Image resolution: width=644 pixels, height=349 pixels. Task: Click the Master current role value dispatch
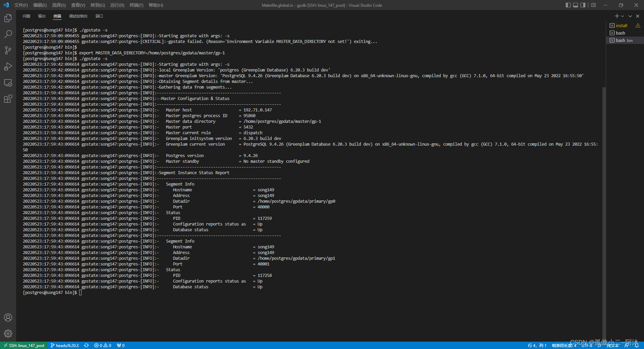(253, 133)
